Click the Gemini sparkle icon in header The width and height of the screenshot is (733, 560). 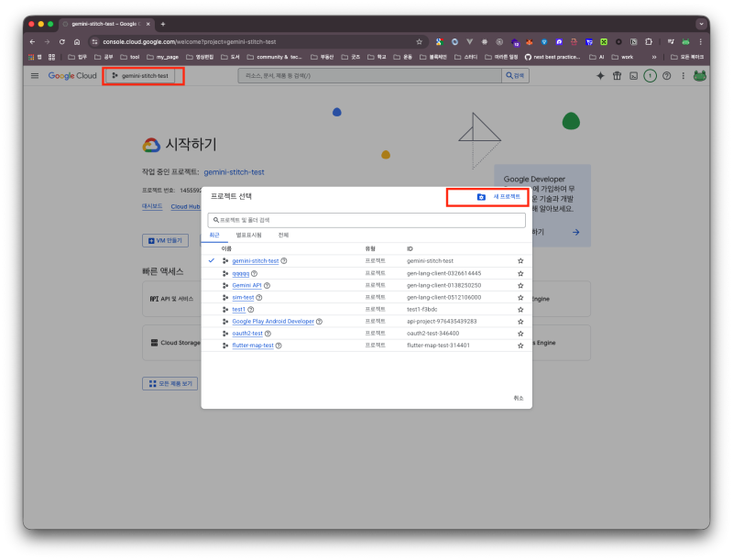pyautogui.click(x=600, y=76)
